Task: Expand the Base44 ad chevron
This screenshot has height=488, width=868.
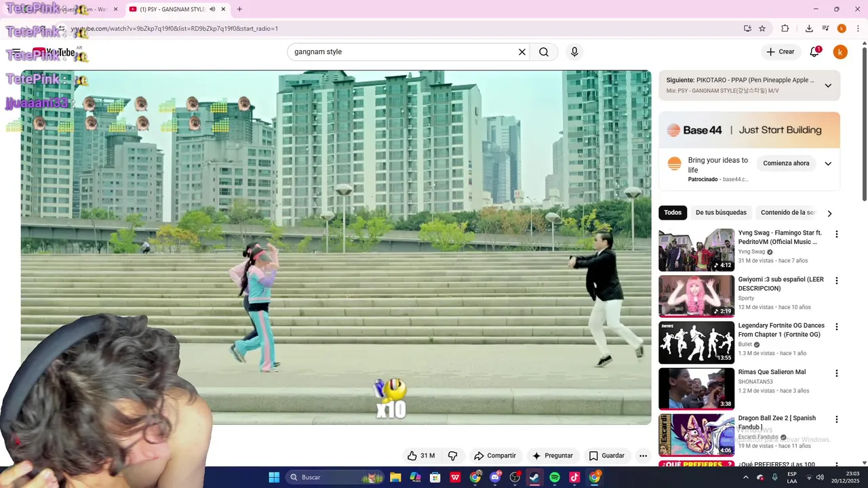Action: 828,163
